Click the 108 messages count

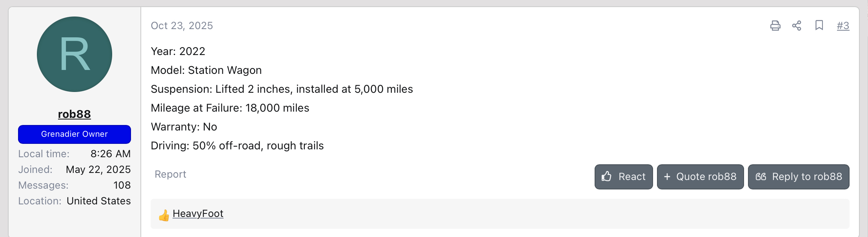(122, 185)
